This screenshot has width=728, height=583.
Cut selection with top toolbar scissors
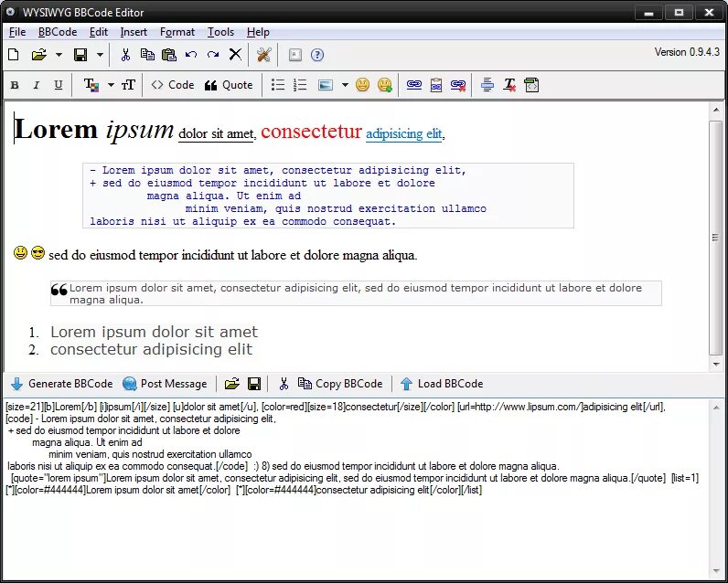pos(125,55)
